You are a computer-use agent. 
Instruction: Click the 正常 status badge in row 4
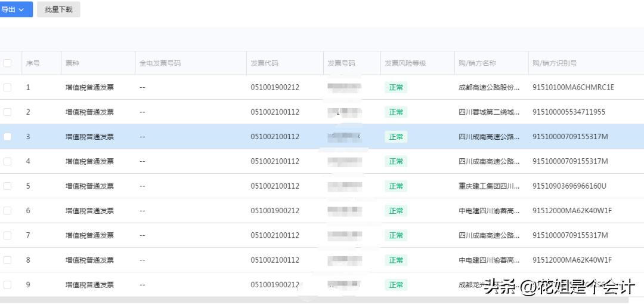(x=396, y=161)
